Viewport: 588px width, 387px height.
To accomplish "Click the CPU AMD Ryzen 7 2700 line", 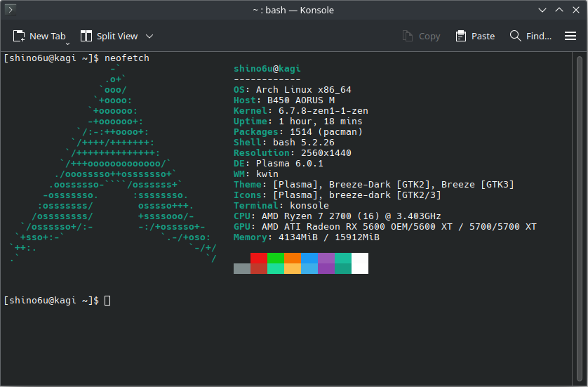I will (337, 216).
